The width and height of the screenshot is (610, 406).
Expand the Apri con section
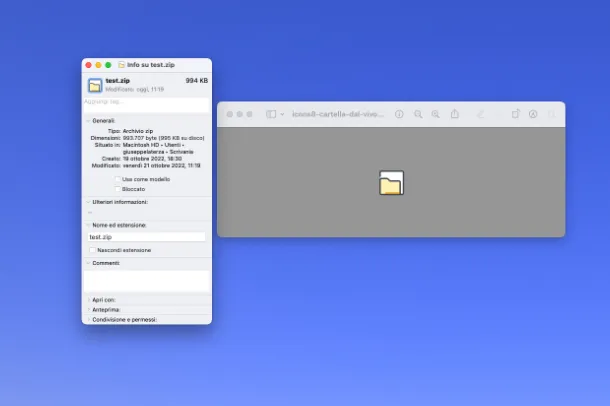point(89,300)
